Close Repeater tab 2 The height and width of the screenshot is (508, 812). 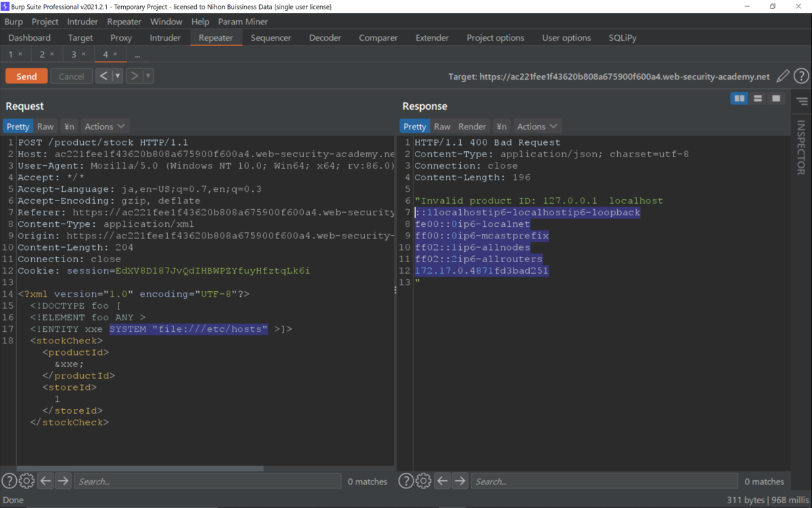[x=52, y=54]
